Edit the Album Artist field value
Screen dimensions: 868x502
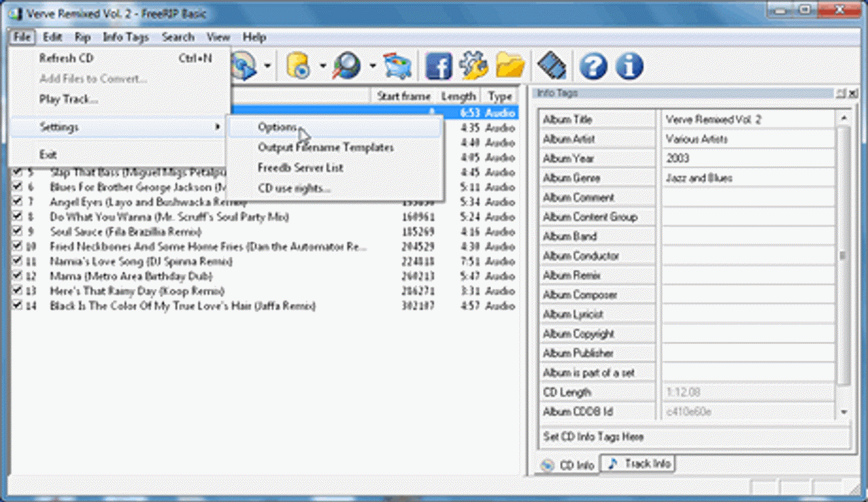[x=748, y=139]
